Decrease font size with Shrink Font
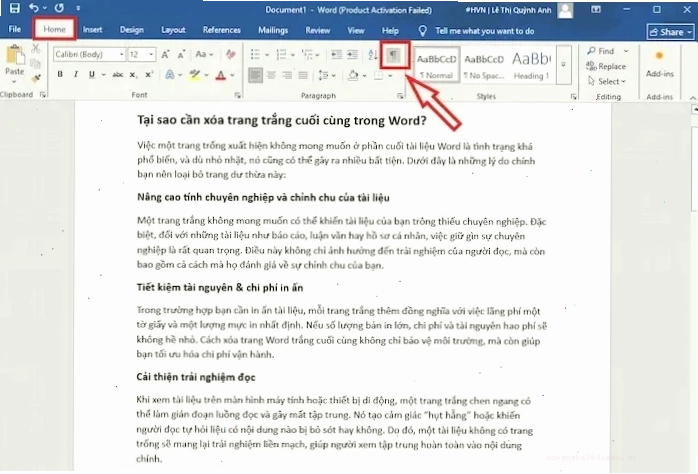Screen dimensions: 698x474 [x=181, y=54]
